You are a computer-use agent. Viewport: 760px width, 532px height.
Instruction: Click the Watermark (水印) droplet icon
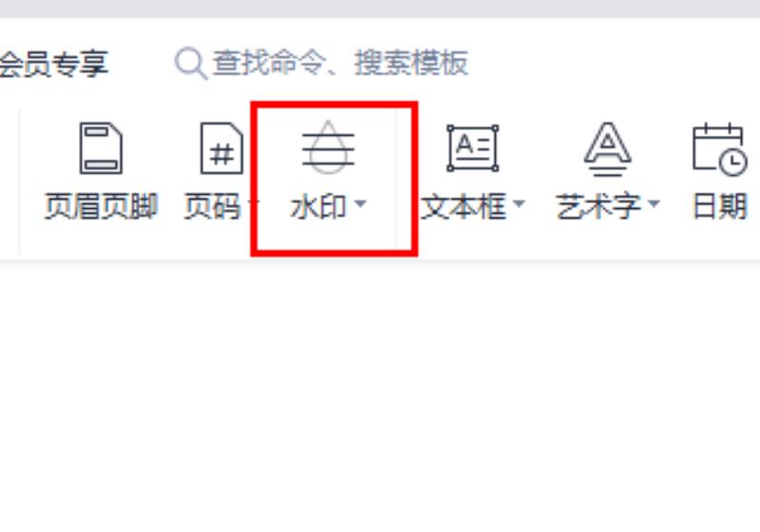tap(328, 147)
